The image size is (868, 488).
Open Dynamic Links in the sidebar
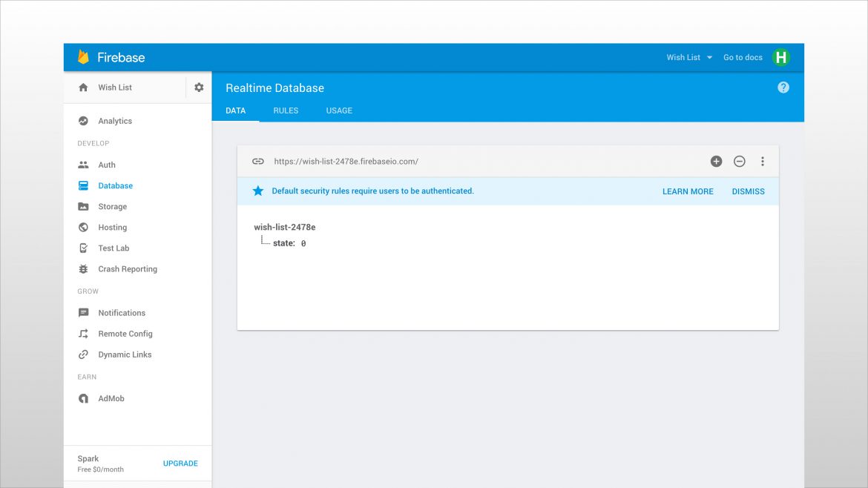click(x=125, y=355)
